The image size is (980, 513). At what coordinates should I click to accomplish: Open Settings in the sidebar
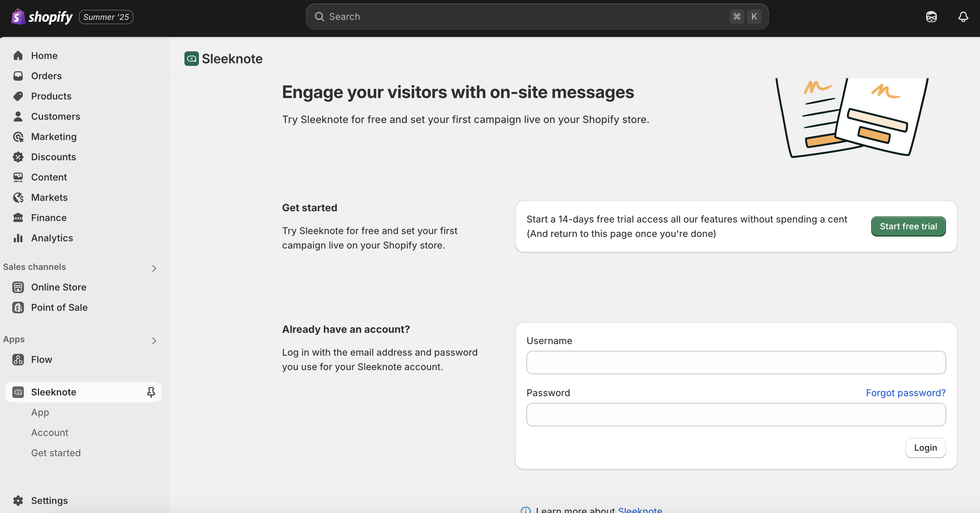tap(50, 500)
